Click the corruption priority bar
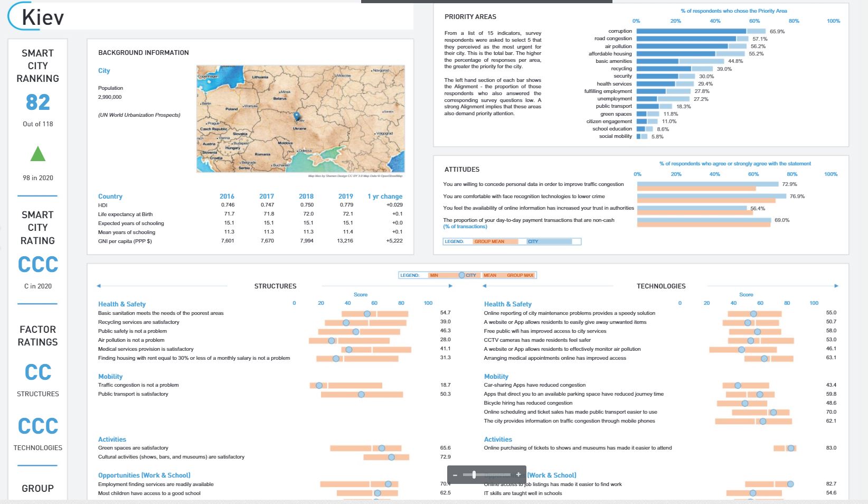868x504 pixels. click(701, 31)
